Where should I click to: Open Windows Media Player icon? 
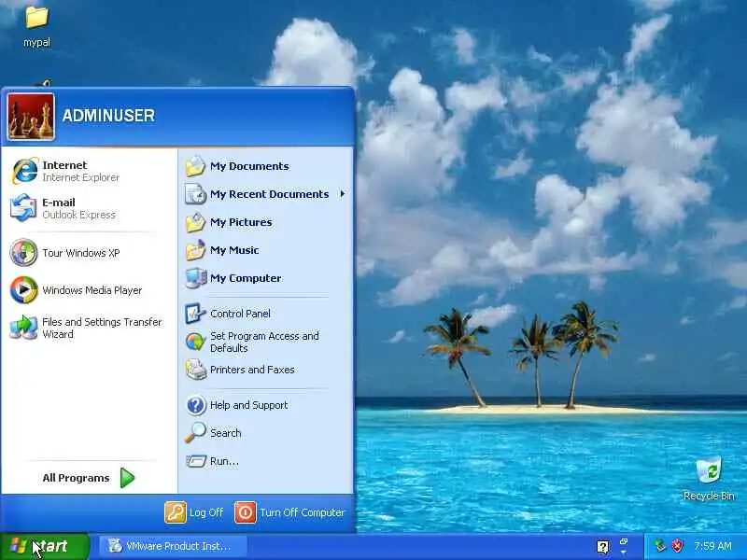[24, 289]
